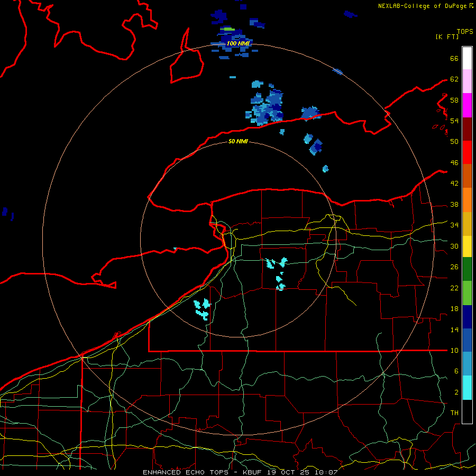Click the legend value '10'
The width and height of the screenshot is (476, 476).
(x=454, y=351)
